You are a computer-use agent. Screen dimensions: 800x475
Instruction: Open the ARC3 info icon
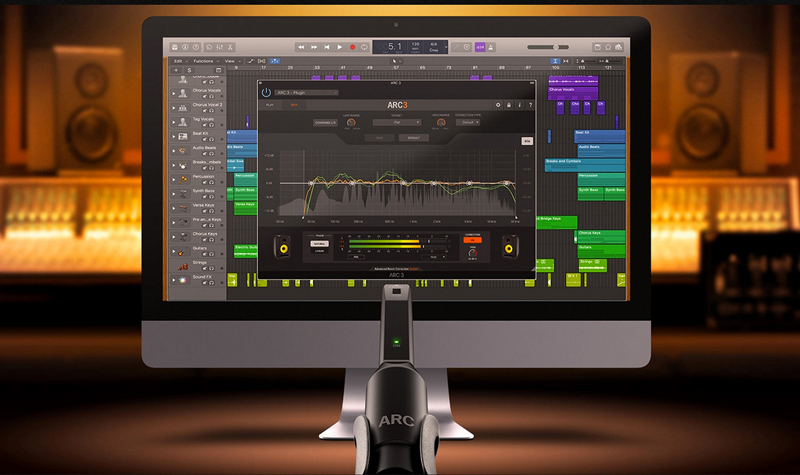coord(519,105)
